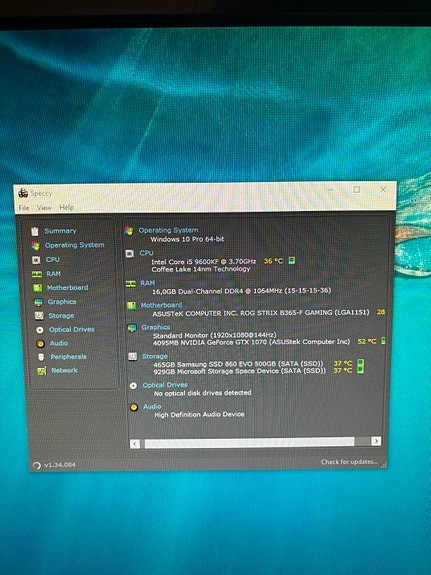Viewport: 431px width, 575px height.
Task: Open the Storage heading link in summary
Action: 155,356
